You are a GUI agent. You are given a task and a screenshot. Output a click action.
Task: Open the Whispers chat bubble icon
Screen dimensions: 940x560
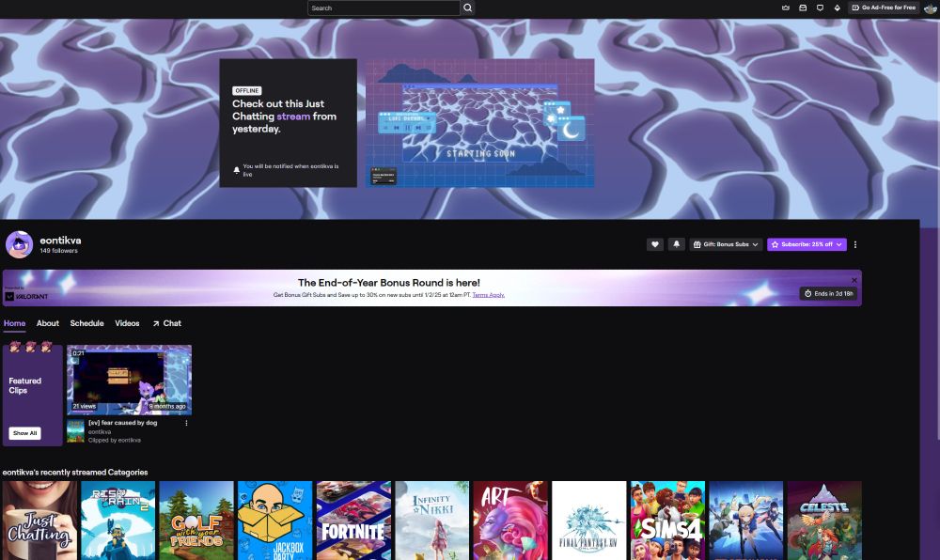pyautogui.click(x=820, y=8)
